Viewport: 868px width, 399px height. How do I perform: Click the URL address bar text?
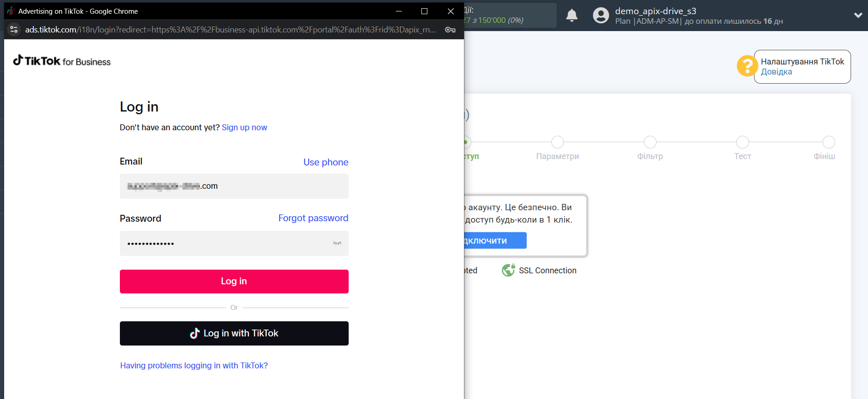click(x=230, y=30)
